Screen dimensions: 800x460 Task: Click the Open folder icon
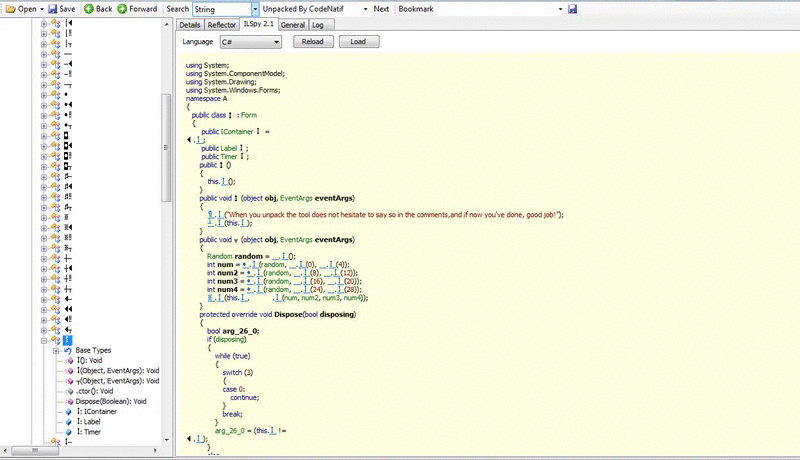click(10, 9)
